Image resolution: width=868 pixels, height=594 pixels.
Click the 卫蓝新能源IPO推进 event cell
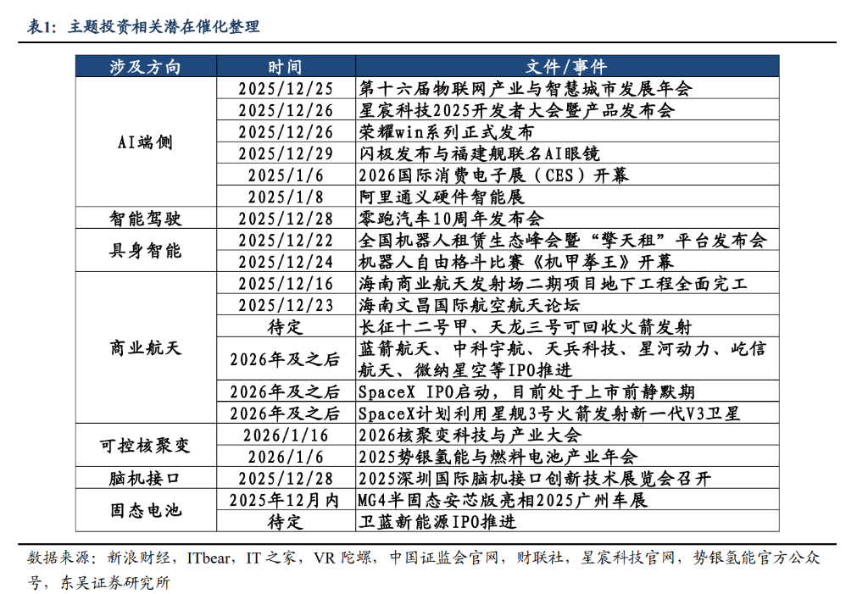pos(567,521)
